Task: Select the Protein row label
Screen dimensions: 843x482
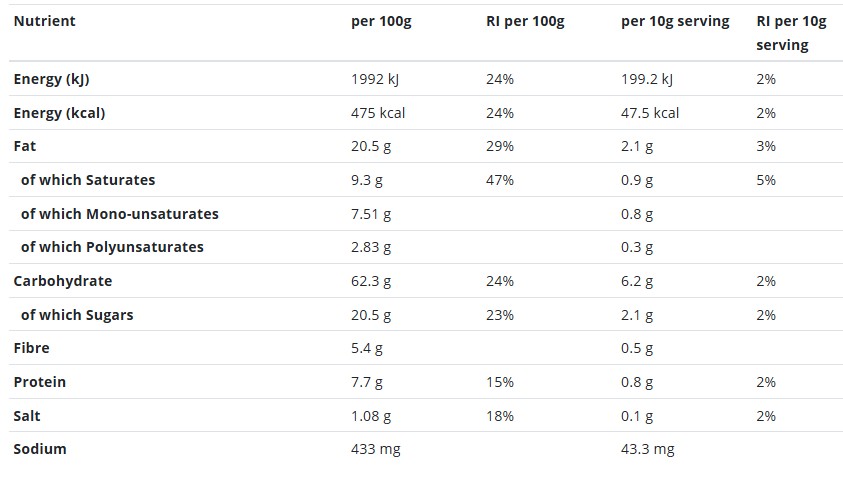Action: click(40, 382)
